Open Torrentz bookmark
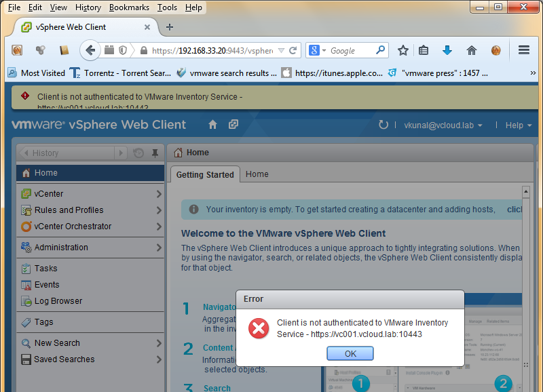Image resolution: width=543 pixels, height=392 pixels. [120, 73]
